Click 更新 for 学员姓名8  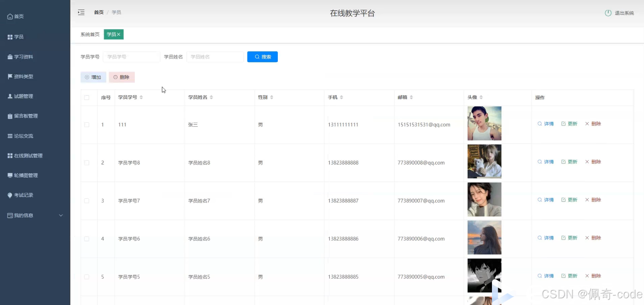(x=569, y=162)
